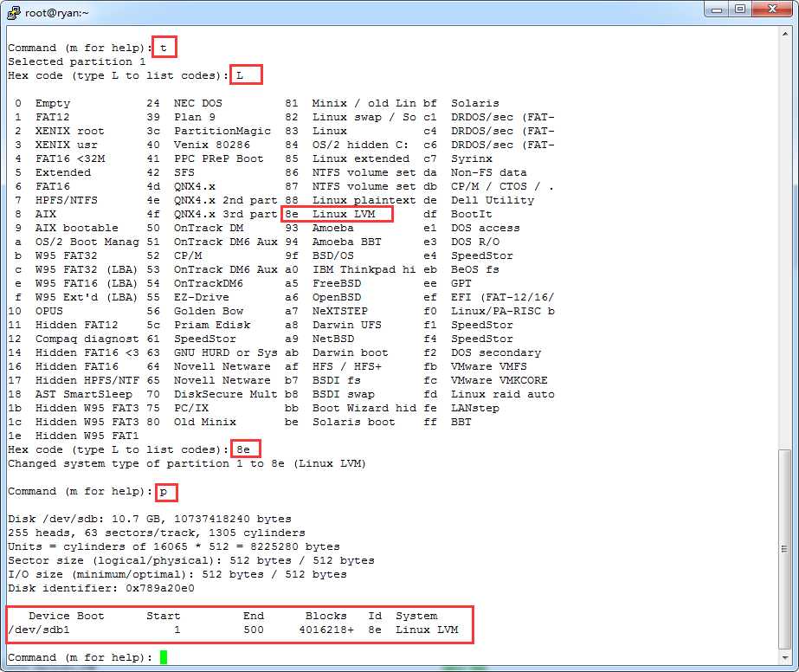Click the 'GPT' entry for code ee
799x672 pixels.
[x=461, y=283]
